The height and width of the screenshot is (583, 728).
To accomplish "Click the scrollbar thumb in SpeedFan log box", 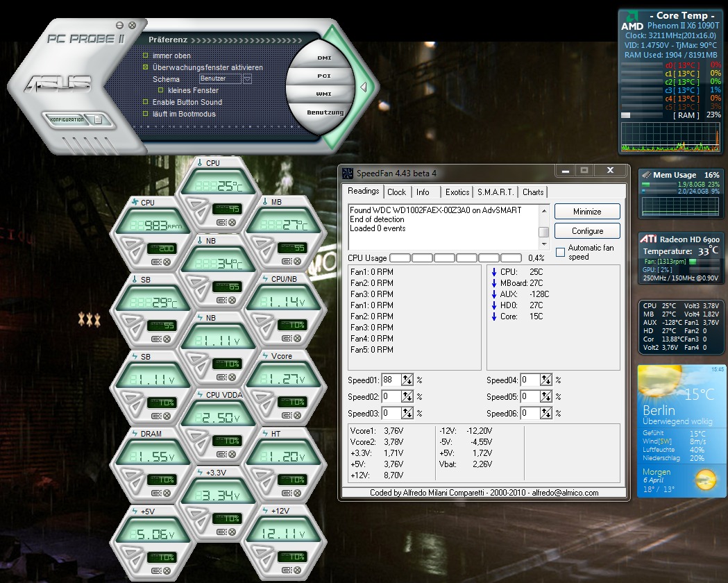I will point(543,232).
